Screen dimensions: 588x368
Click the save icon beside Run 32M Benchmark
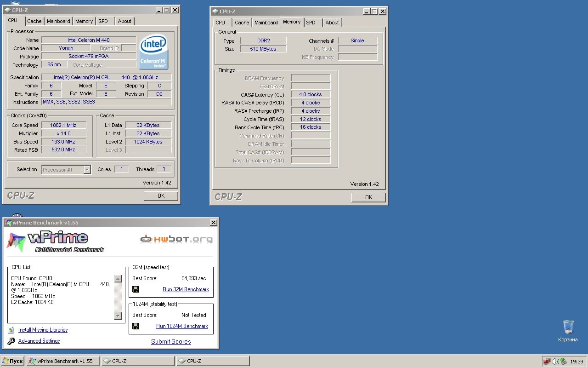(x=136, y=289)
